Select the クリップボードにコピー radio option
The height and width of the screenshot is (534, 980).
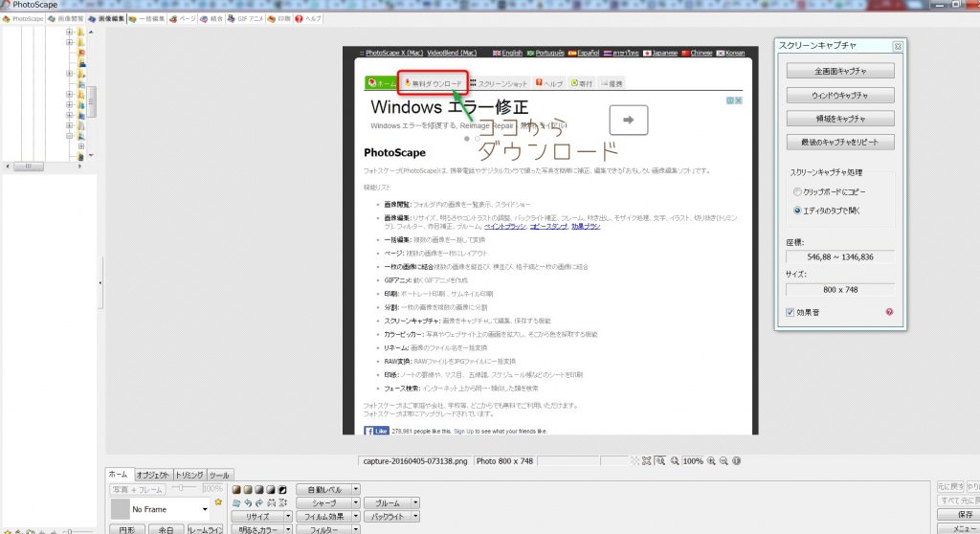[797, 192]
